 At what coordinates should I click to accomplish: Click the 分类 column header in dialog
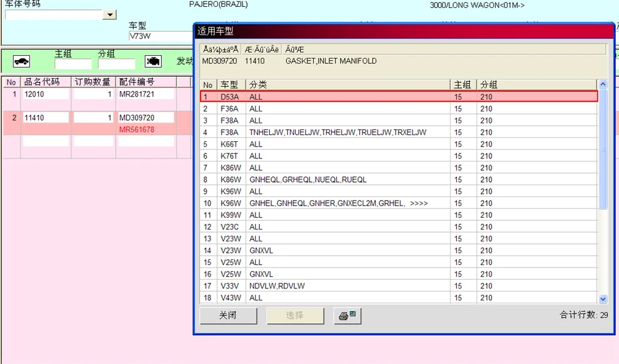click(348, 84)
